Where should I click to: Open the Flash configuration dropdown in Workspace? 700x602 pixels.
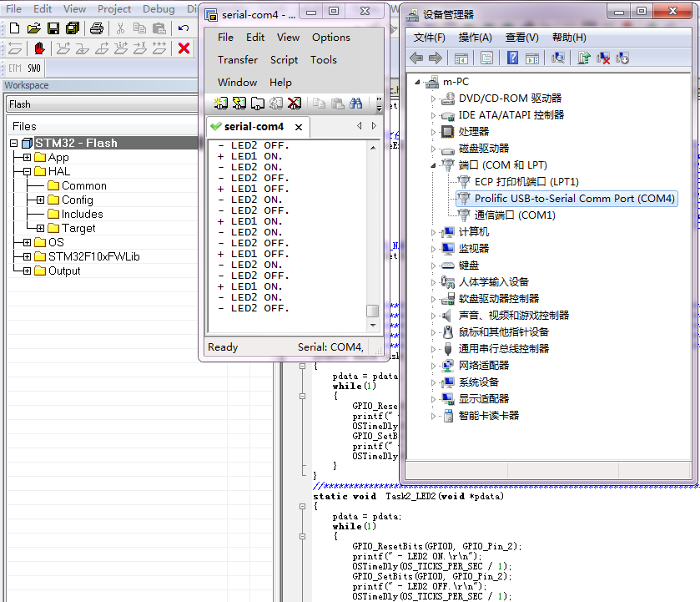point(102,104)
